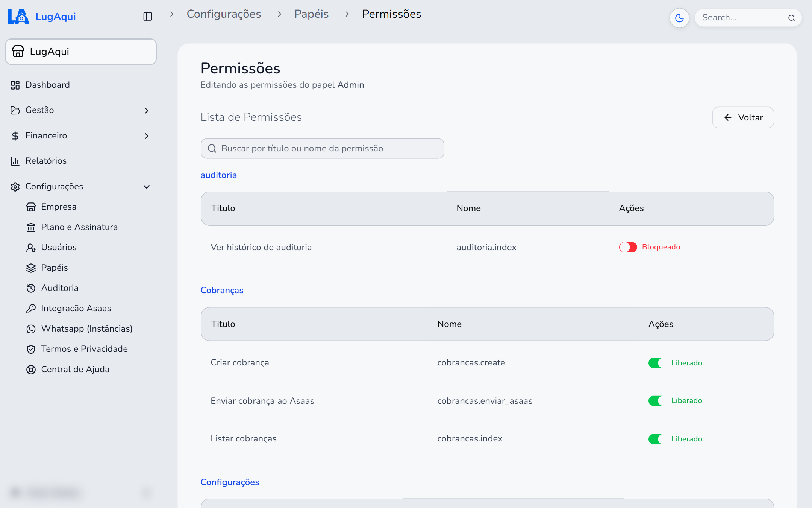812x508 pixels.
Task: Click the Whatsapp icon in sidebar
Action: pos(31,329)
